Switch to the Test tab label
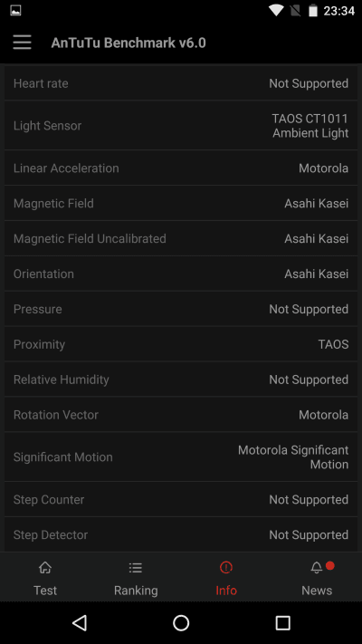 pos(45,591)
